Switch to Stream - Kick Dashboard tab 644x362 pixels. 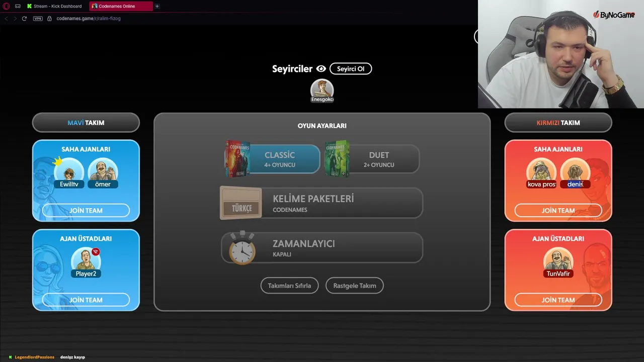coord(55,6)
